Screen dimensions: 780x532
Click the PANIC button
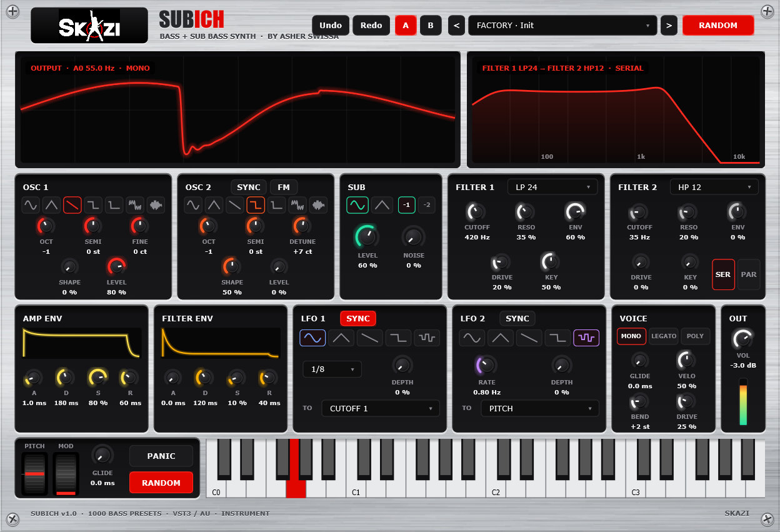[x=161, y=456]
